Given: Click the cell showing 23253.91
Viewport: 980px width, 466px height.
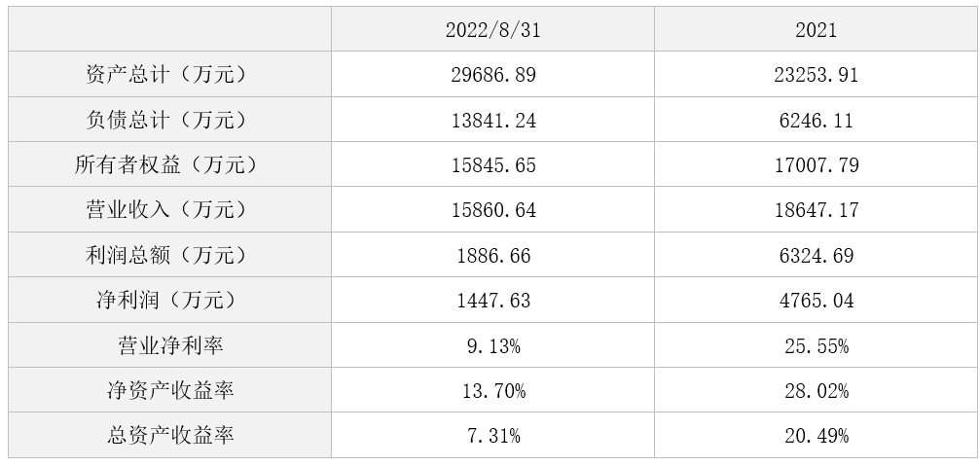Looking at the screenshot, I should click(x=816, y=75).
